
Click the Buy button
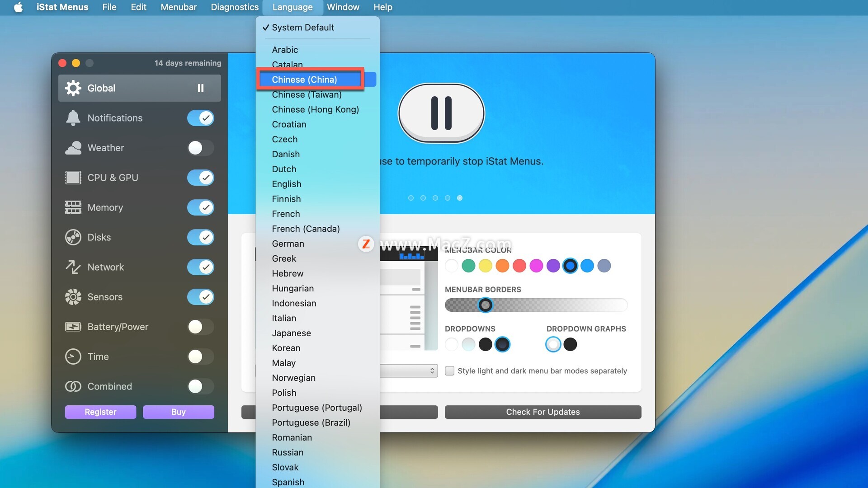[179, 412]
